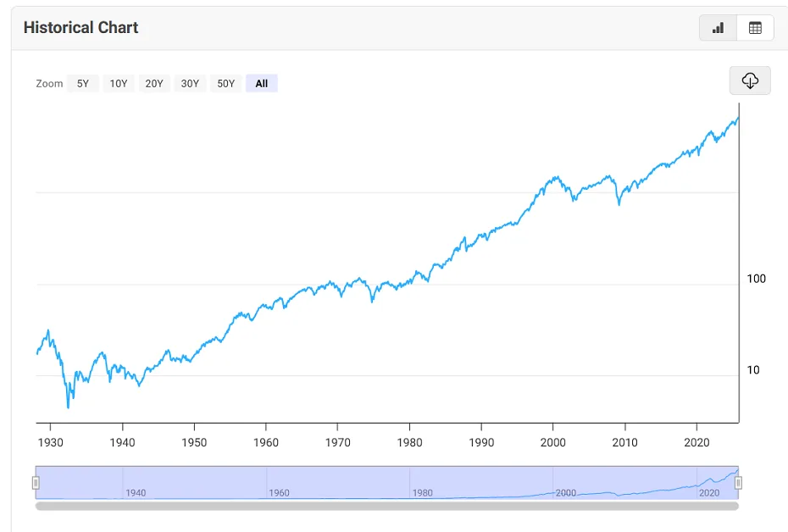This screenshot has height=532, width=788.
Task: Click the left navigator range handle
Action: (36, 483)
